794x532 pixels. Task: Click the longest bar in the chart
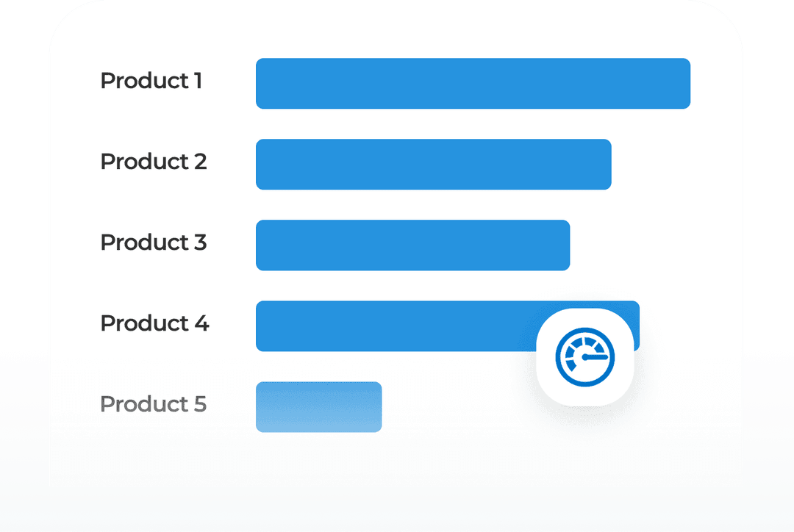[473, 84]
